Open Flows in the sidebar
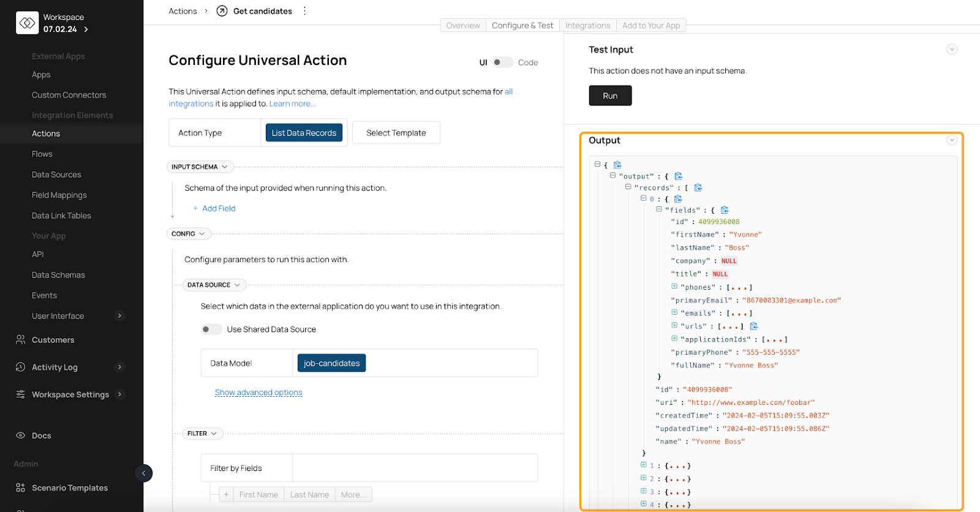 point(42,154)
